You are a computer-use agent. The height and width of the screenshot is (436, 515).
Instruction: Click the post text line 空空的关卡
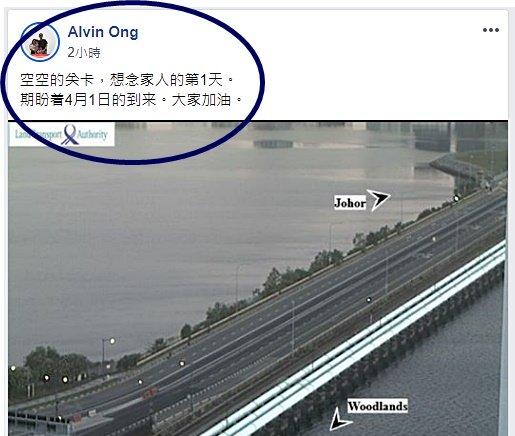pyautogui.click(x=127, y=80)
